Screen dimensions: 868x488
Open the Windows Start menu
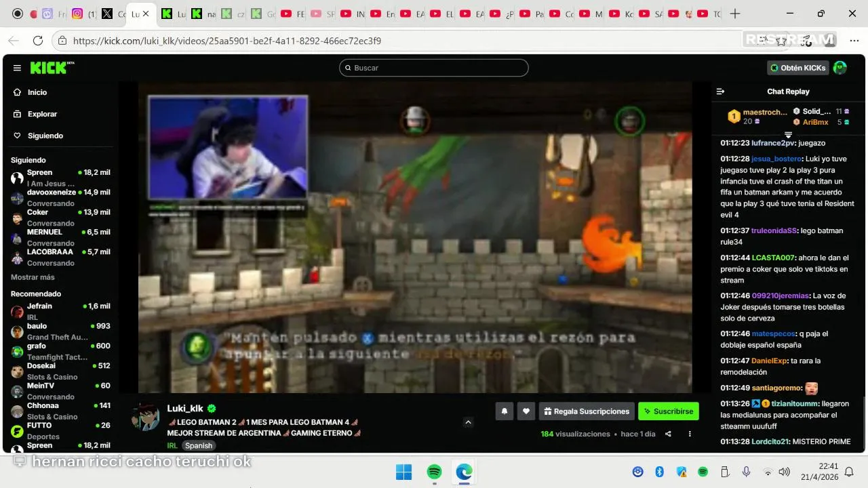pos(403,472)
